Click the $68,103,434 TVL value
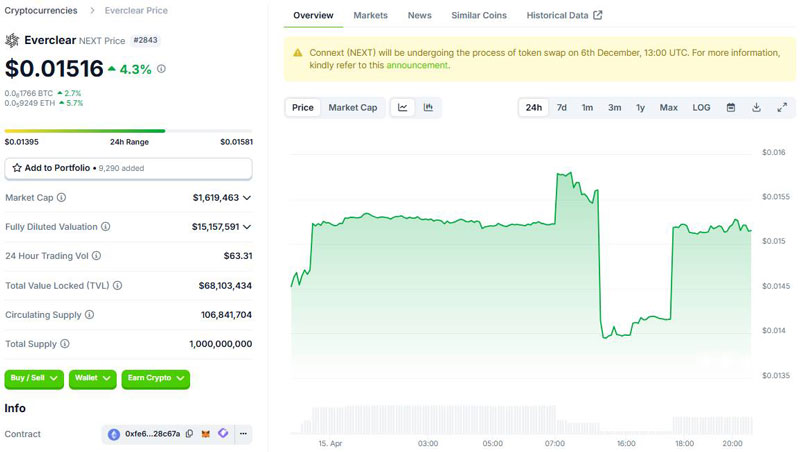 (x=225, y=286)
